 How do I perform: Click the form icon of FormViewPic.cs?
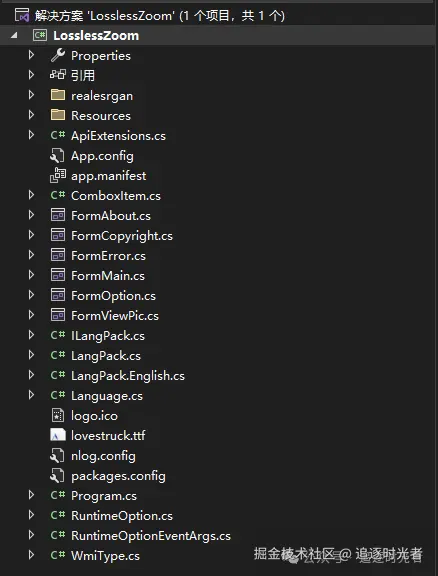coord(58,315)
